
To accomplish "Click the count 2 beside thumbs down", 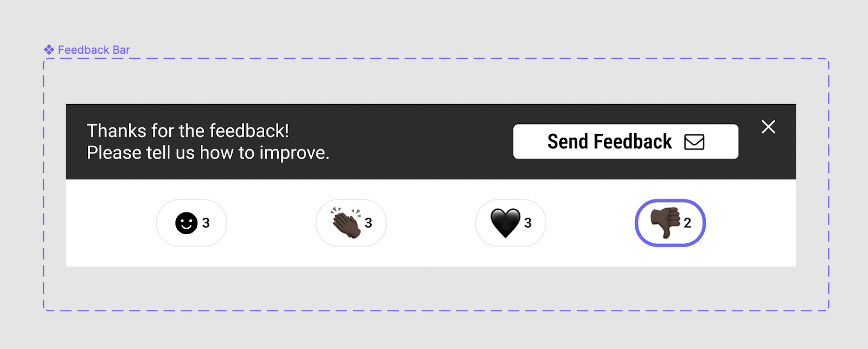I will pos(687,223).
